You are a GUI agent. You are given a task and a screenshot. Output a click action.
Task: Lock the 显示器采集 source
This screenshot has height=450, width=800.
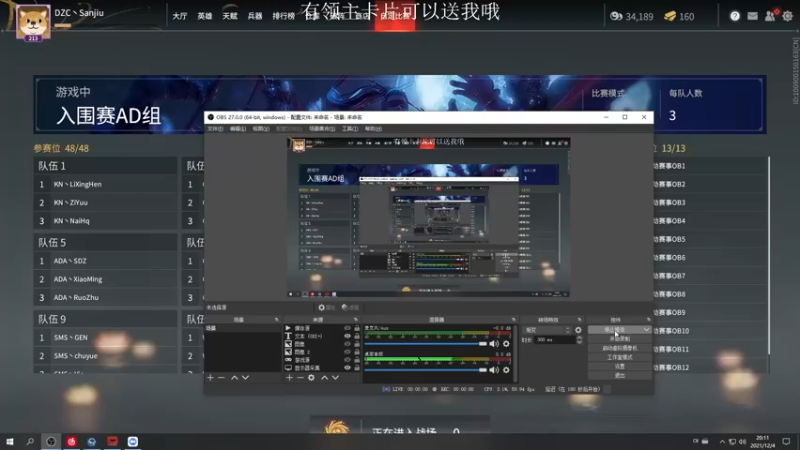[x=357, y=367]
